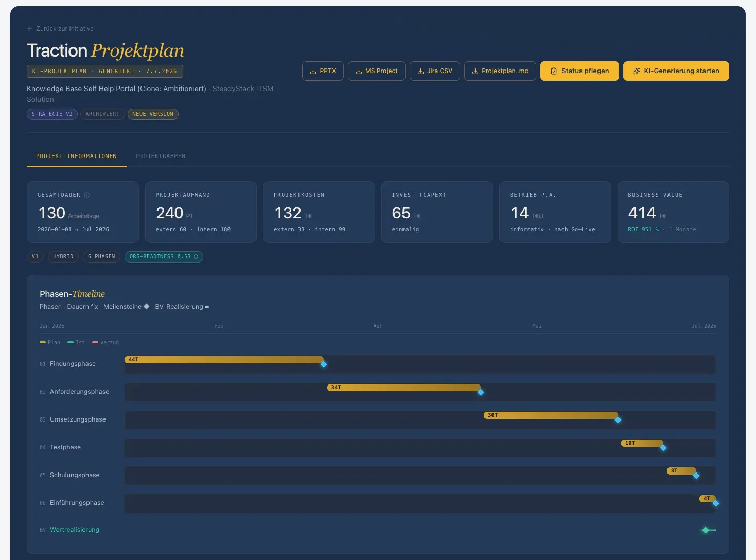The image size is (756, 560).
Task: Download Projektplan .md file
Action: point(500,71)
